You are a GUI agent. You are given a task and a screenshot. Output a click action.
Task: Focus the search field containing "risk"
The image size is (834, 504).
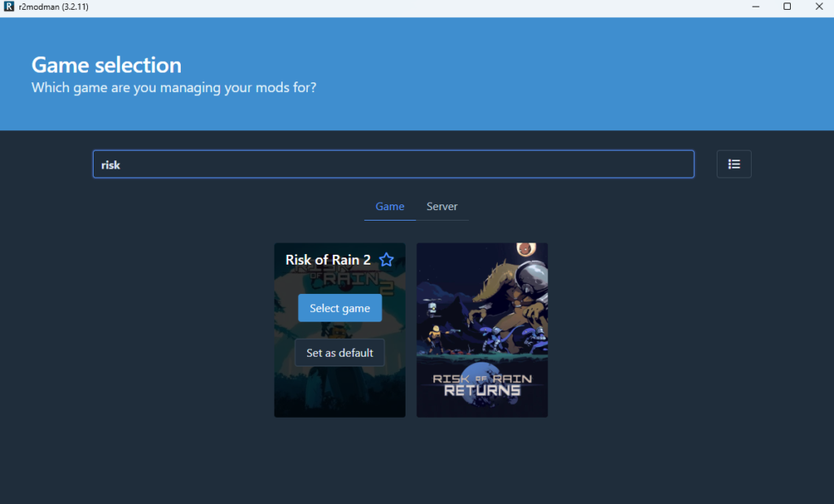[x=393, y=164]
